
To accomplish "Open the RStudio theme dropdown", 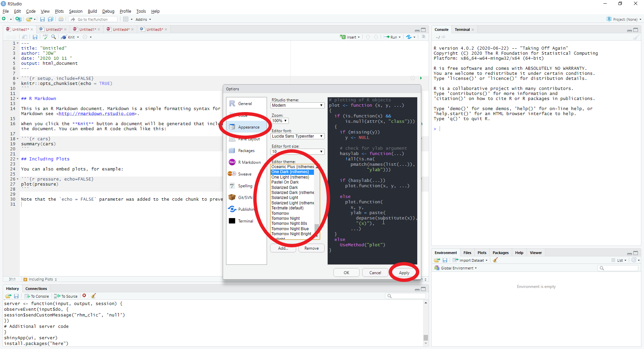I will pyautogui.click(x=298, y=105).
